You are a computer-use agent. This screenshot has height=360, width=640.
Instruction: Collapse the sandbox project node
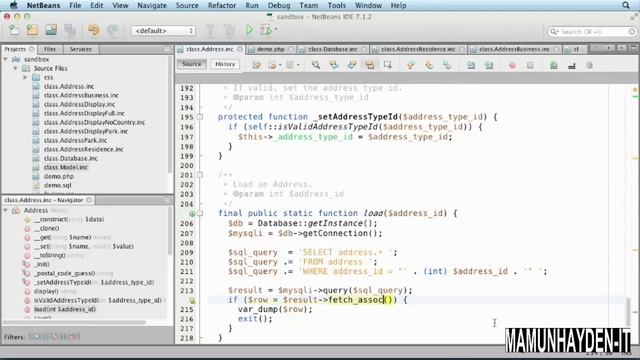(x=6, y=60)
